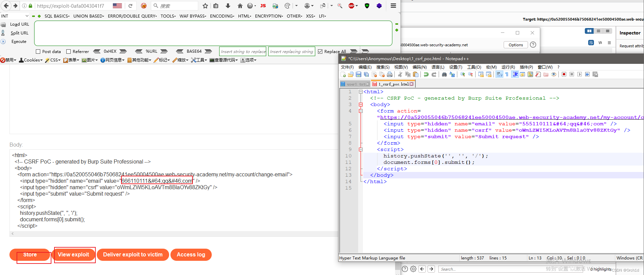The width and height of the screenshot is (644, 275).
Task: Enable Referrer checkbox
Action: [x=69, y=51]
